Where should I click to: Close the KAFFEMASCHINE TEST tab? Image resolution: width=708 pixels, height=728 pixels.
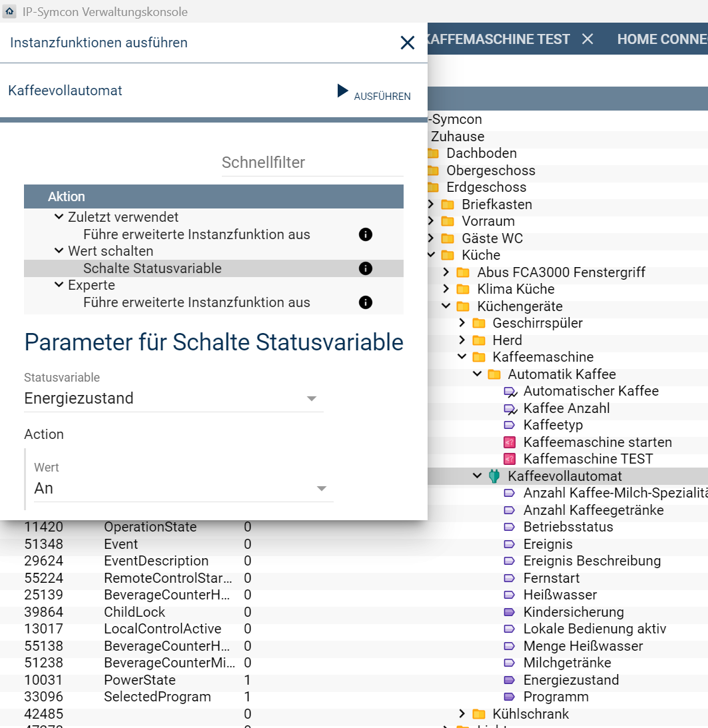click(x=587, y=39)
